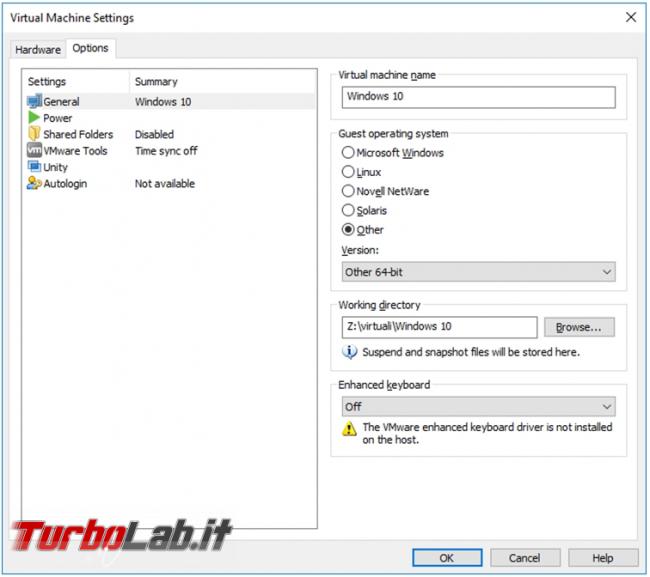Open the Version dropdown showing Other 64-bit
Viewport: 650px width, 577px height.
coord(478,272)
